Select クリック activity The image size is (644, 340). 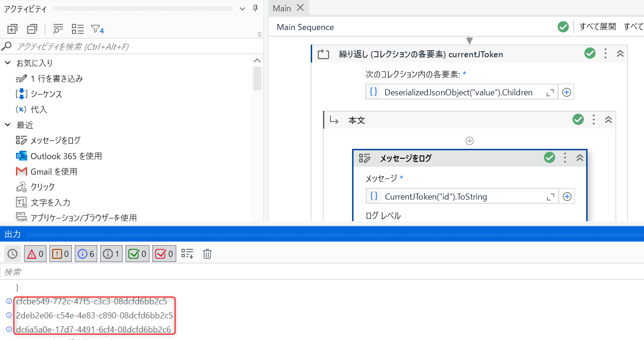35,187
